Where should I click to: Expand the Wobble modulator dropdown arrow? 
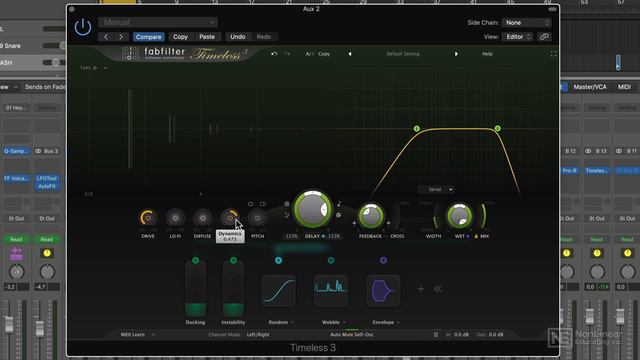[x=344, y=322]
